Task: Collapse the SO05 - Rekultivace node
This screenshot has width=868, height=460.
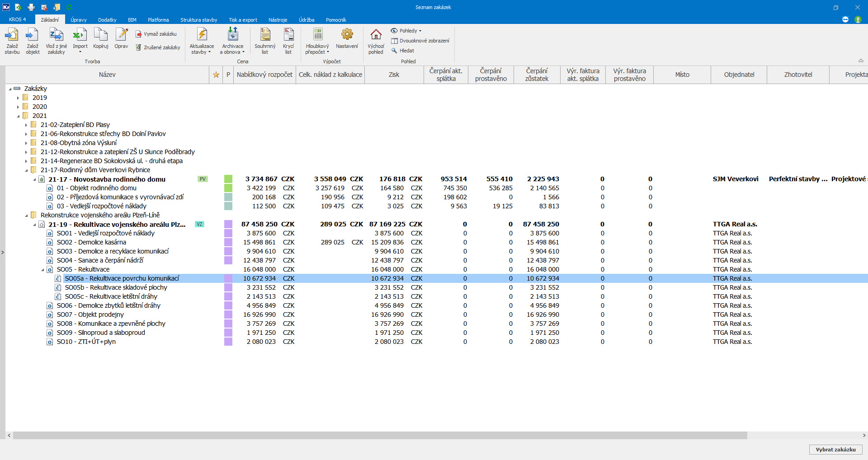Action: 43,270
